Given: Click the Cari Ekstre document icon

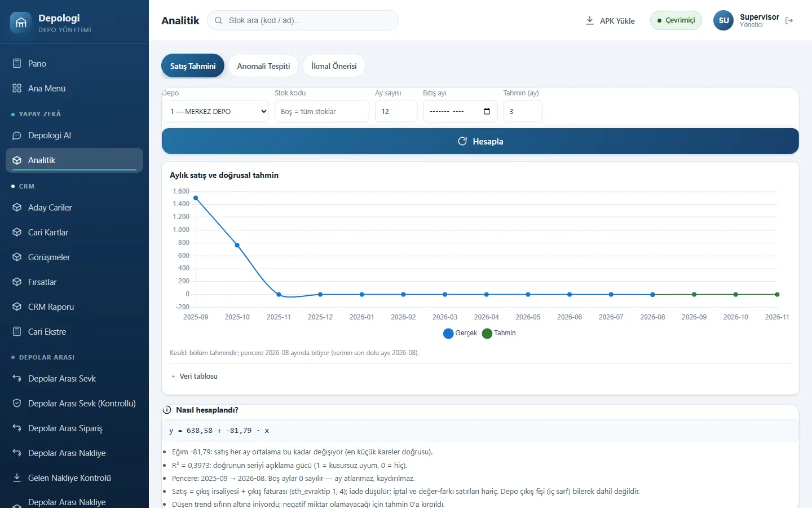Looking at the screenshot, I should tap(17, 332).
